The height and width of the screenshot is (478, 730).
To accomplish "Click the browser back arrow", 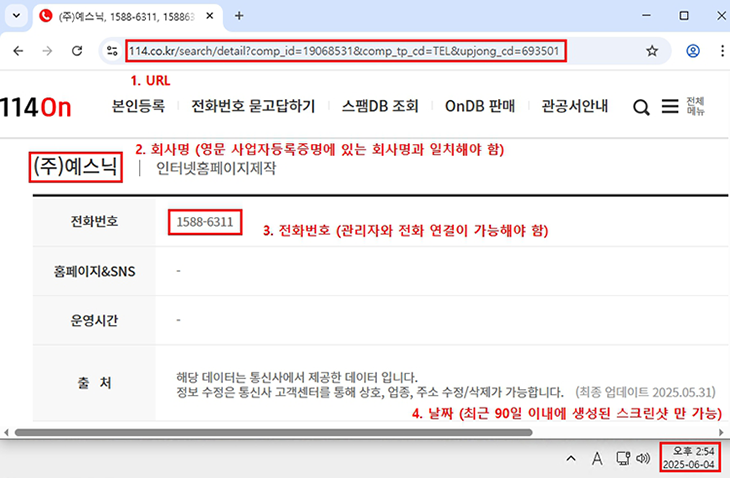I will coord(18,51).
